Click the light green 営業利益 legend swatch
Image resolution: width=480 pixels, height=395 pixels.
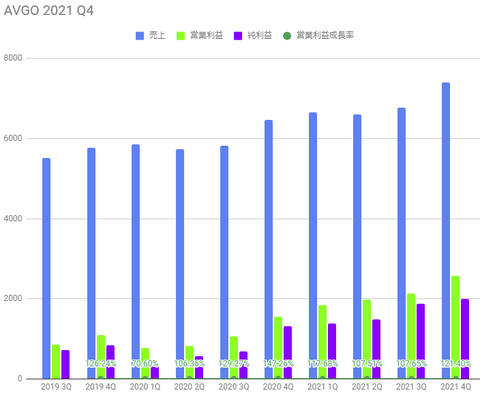click(181, 36)
